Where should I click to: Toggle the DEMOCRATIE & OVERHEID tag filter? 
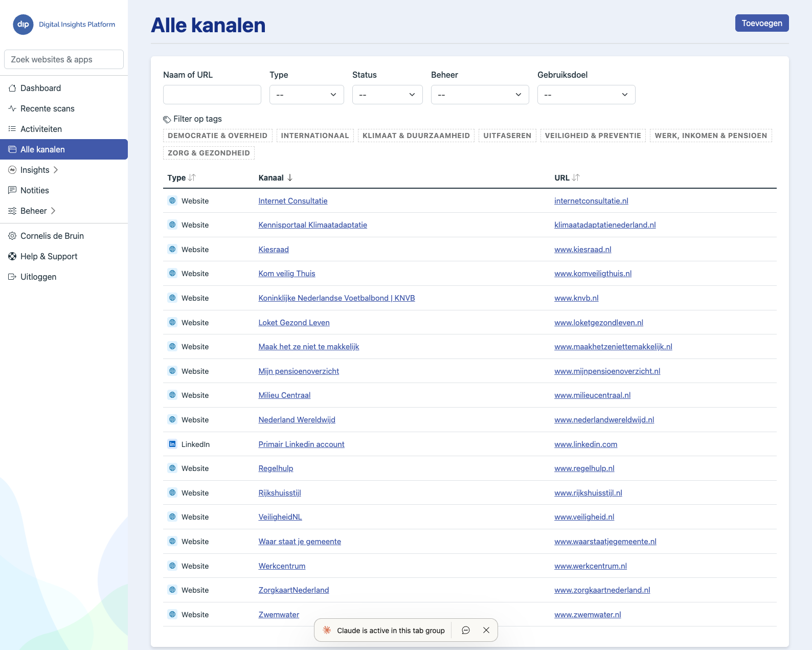pos(218,136)
